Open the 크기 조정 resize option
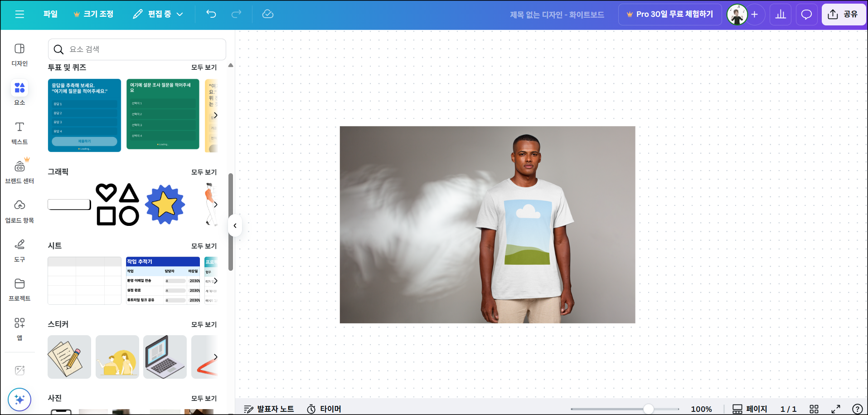Screen dimensions: 868x415 94,14
